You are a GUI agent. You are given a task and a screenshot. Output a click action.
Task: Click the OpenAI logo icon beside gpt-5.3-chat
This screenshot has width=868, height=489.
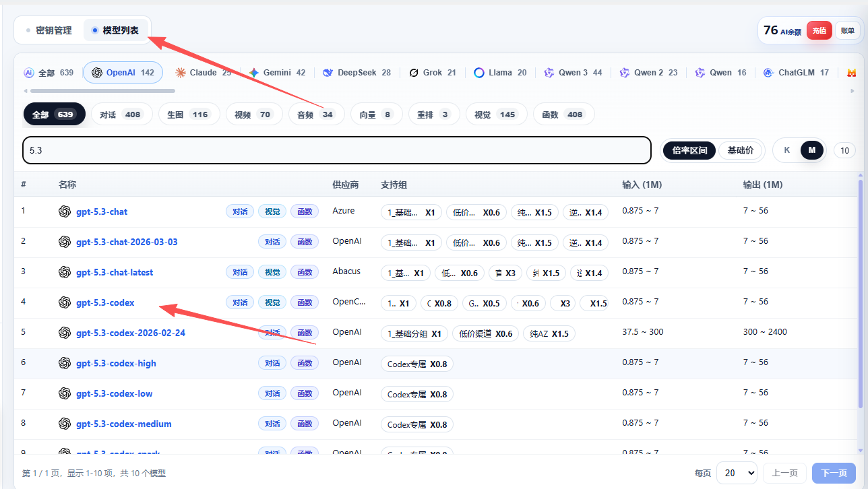65,211
